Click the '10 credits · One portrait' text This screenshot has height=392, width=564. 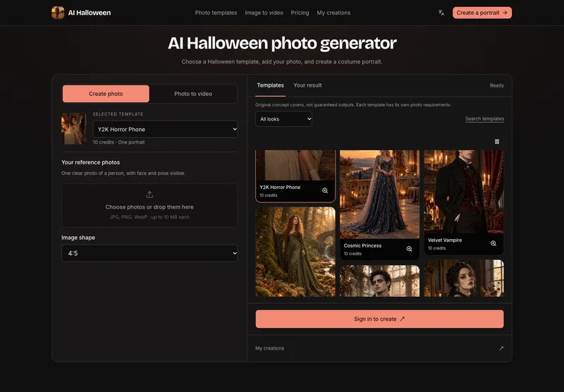(118, 142)
